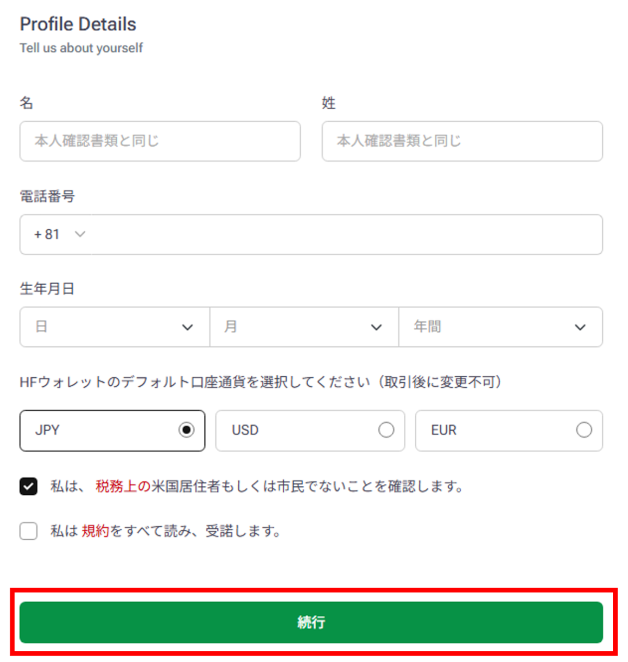628x662 pixels.
Task: Select the USD radio button
Action: point(386,430)
